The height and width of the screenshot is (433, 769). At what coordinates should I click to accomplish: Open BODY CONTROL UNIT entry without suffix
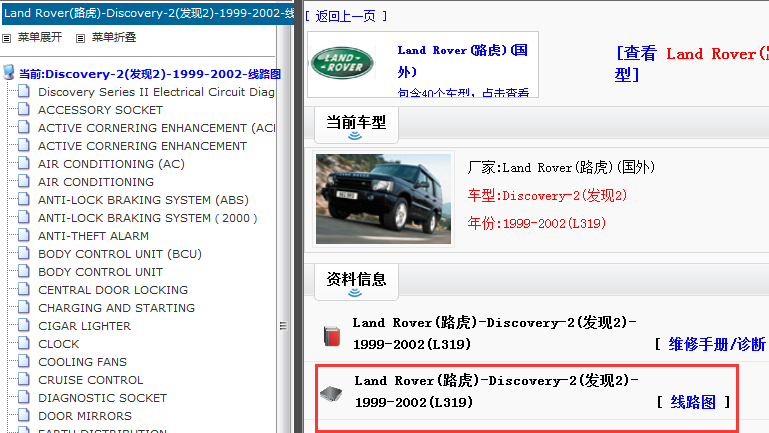coord(100,272)
